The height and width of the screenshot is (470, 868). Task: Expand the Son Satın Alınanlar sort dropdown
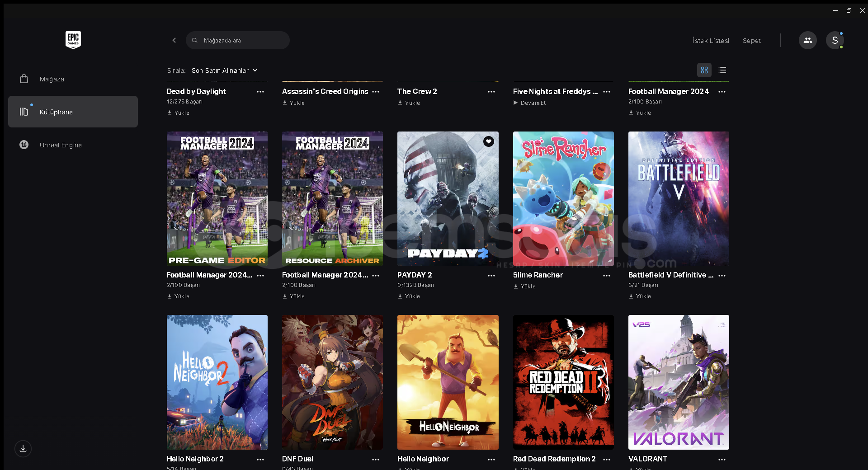tap(225, 70)
